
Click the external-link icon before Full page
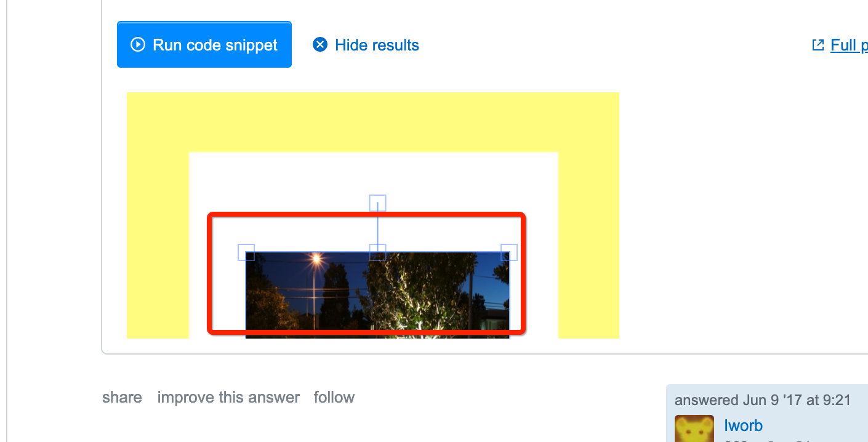pyautogui.click(x=817, y=44)
